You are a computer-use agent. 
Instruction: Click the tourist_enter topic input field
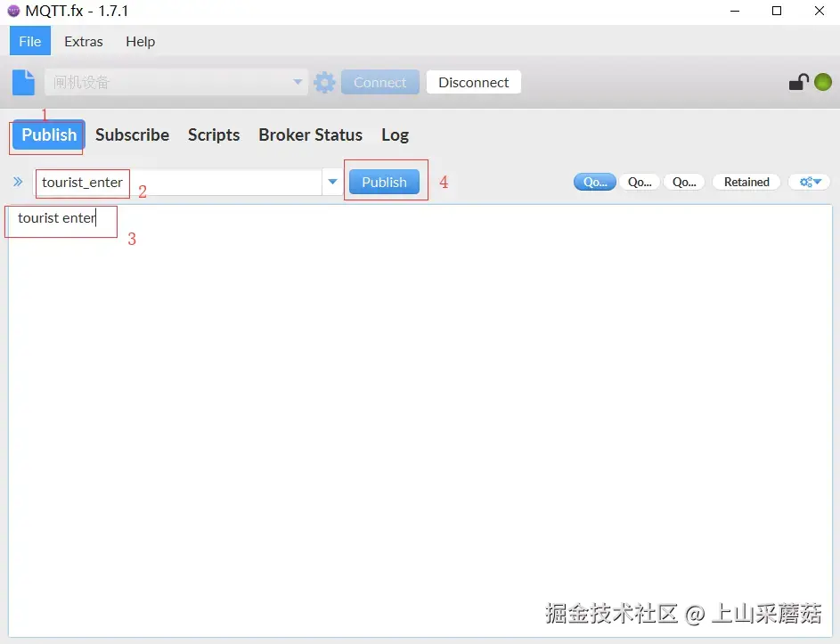178,183
